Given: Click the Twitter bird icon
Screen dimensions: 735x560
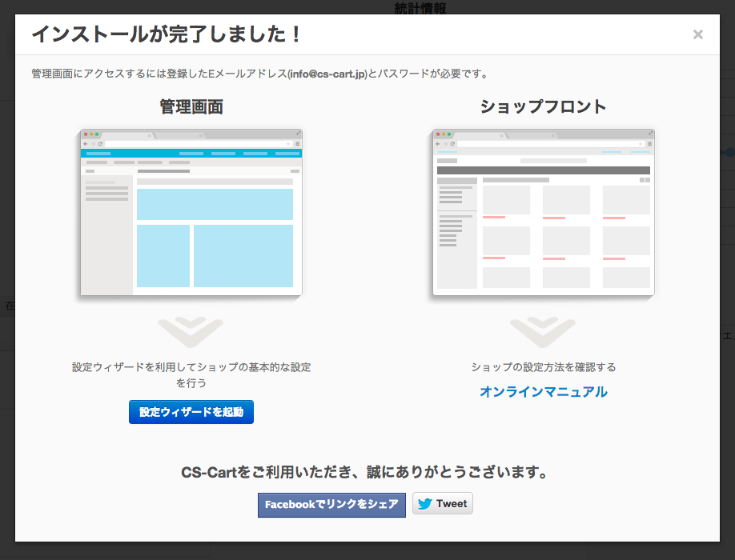Looking at the screenshot, I should pos(424,504).
